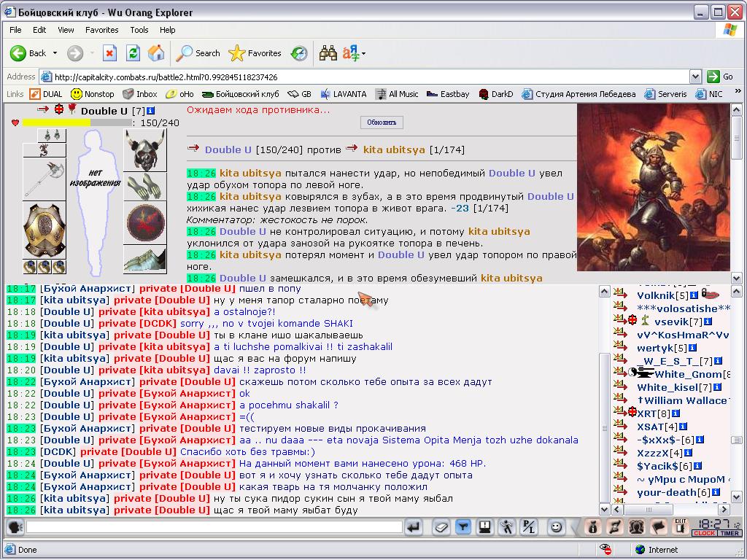Inspect the golden chest armor
The height and width of the screenshot is (560, 747).
coord(44,230)
